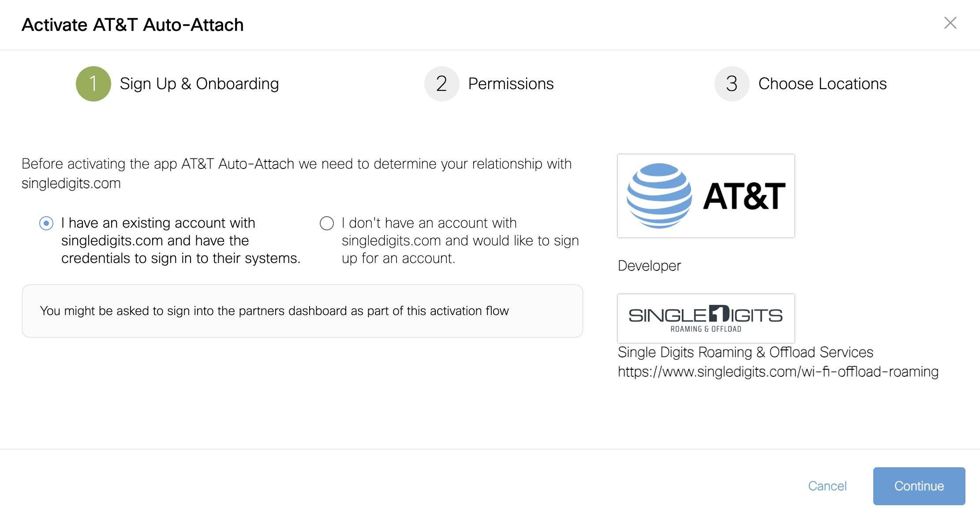Choose the don't have an account radio
Screen dimensions: 980x518
pyautogui.click(x=326, y=223)
